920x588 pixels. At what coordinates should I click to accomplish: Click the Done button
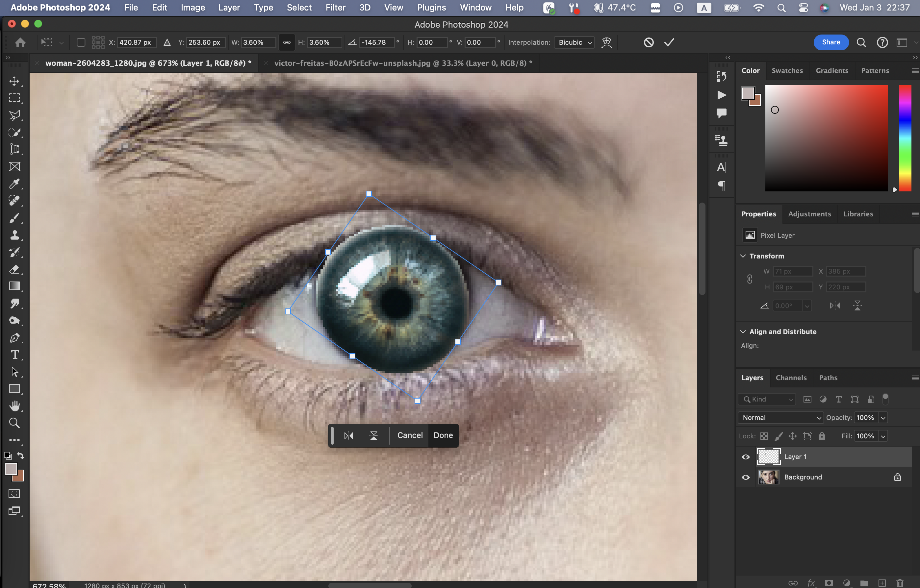click(x=443, y=436)
